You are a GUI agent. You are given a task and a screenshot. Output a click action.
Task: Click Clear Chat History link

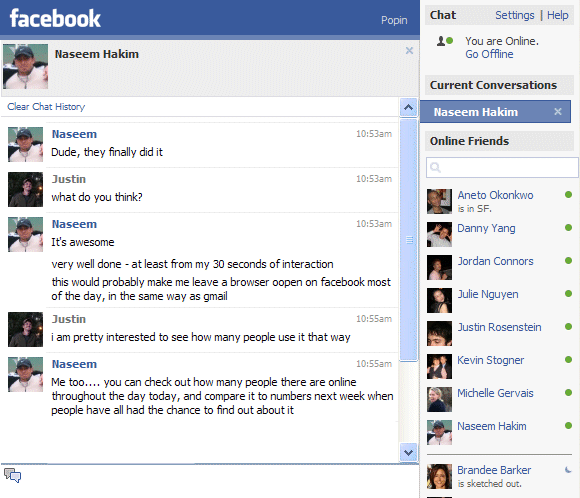pyautogui.click(x=46, y=107)
